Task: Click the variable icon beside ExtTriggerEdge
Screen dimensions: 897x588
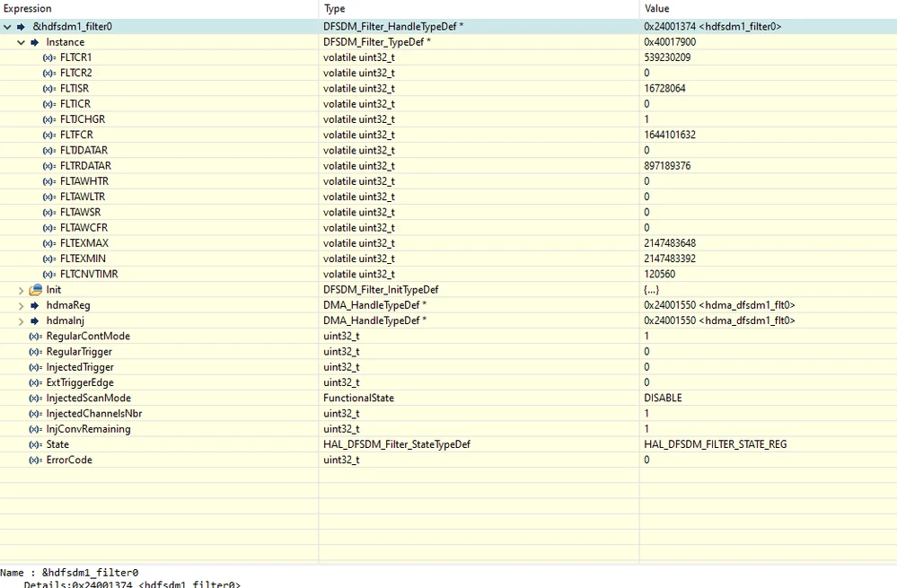Action: point(36,382)
